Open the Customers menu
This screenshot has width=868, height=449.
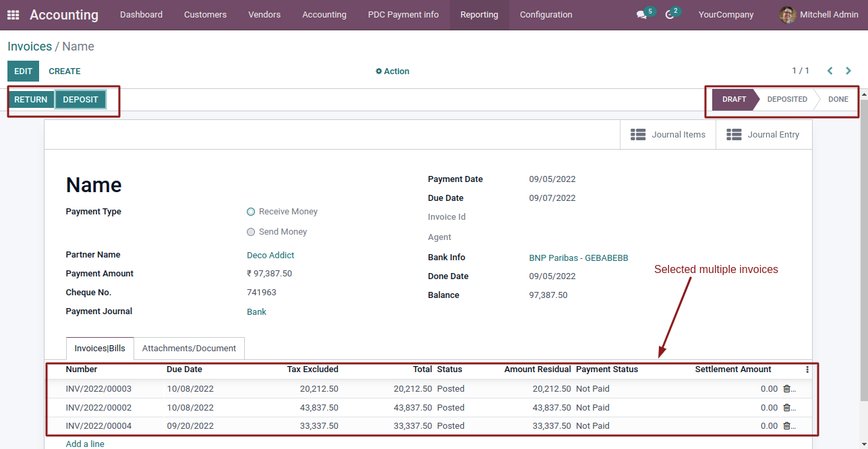click(205, 15)
